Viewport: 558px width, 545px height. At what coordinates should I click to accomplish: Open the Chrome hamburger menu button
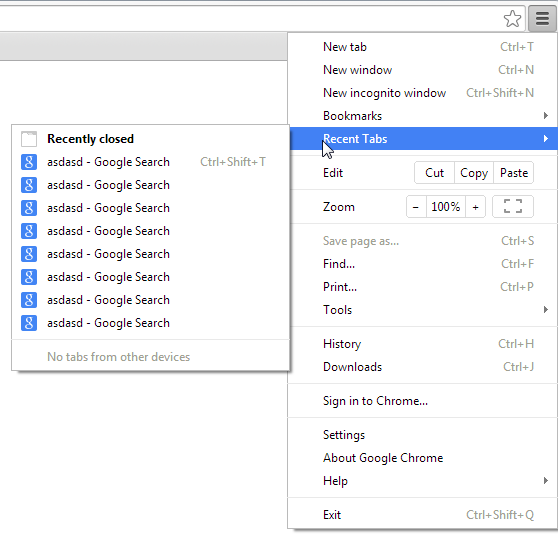pyautogui.click(x=542, y=19)
